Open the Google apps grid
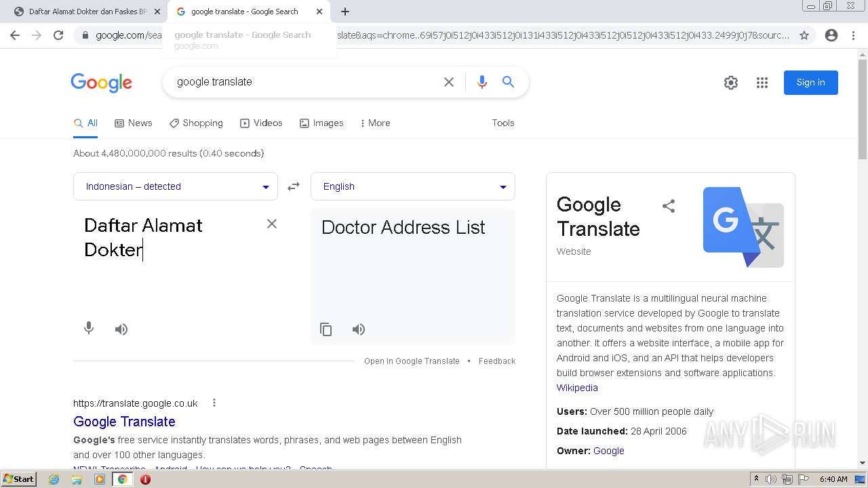Screen dimensions: 868x488 pyautogui.click(x=762, y=83)
